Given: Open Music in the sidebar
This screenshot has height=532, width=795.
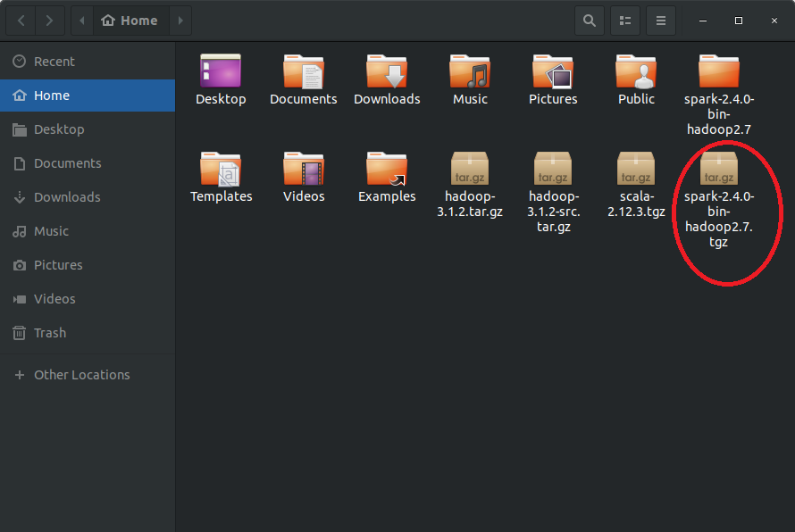Looking at the screenshot, I should pyautogui.click(x=88, y=231).
